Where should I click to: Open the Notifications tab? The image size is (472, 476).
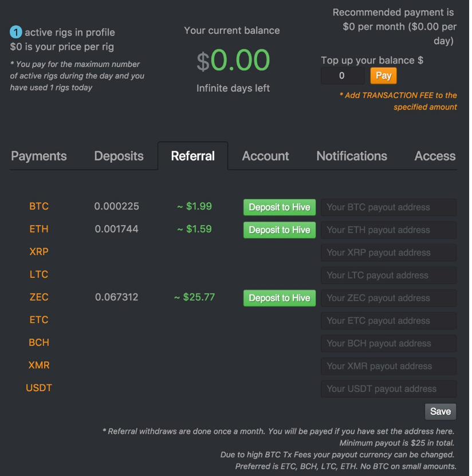coord(352,156)
